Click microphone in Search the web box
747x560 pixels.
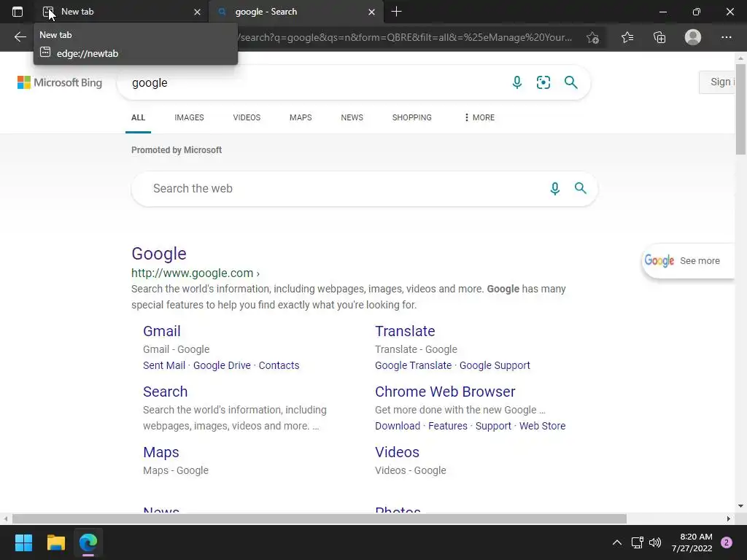click(554, 189)
